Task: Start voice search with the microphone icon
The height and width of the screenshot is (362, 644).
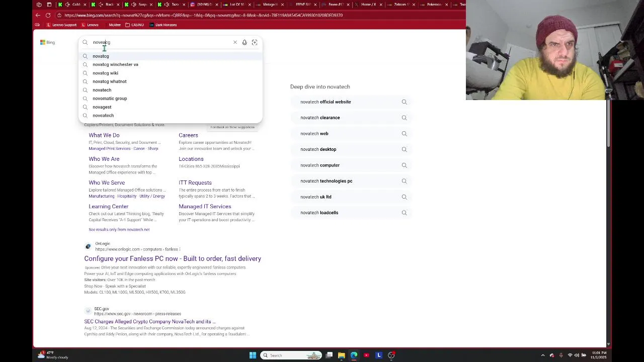Action: pos(245,42)
